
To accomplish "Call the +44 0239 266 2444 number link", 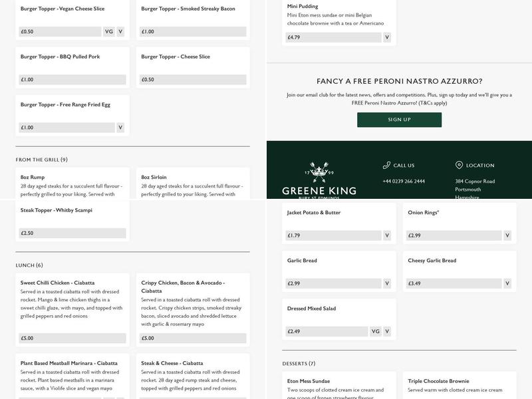I will (x=404, y=181).
